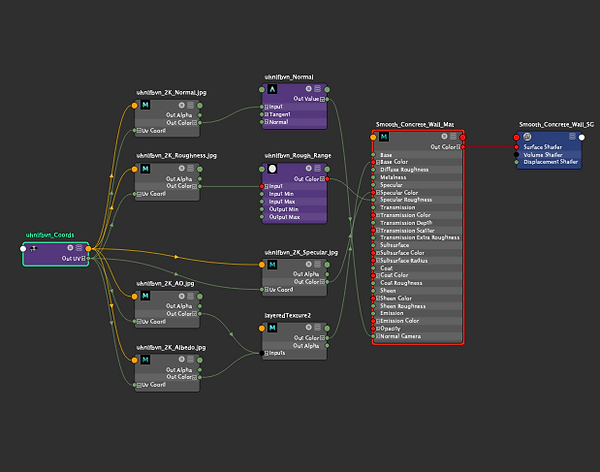Select the Smooth_Concrete_Wall_SG node title

(x=556, y=124)
